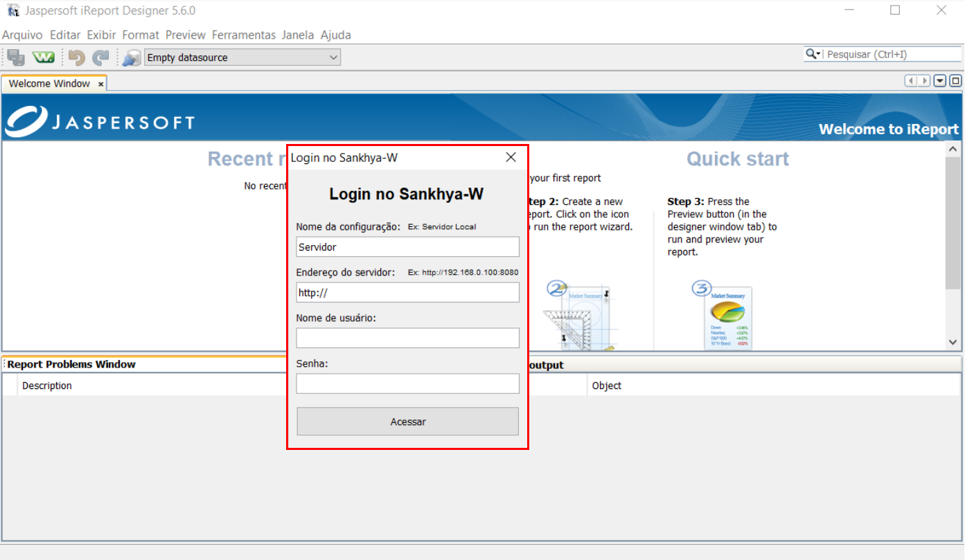Click the Welcome to iReport text
This screenshot has height=560, width=965.
(x=889, y=129)
